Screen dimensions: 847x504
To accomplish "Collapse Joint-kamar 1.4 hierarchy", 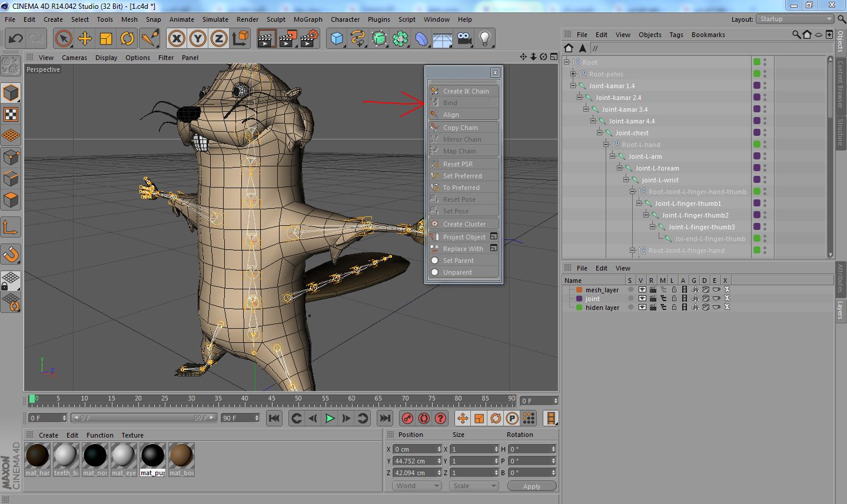I will 573,85.
